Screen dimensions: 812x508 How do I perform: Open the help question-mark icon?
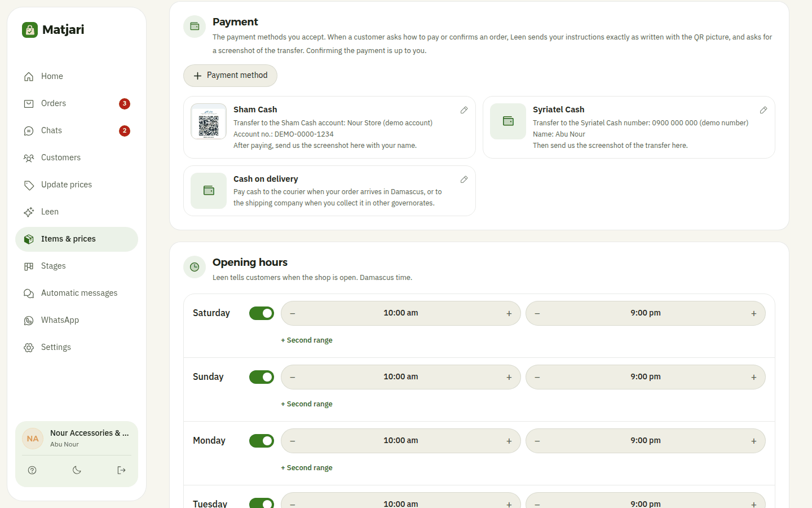pos(32,470)
